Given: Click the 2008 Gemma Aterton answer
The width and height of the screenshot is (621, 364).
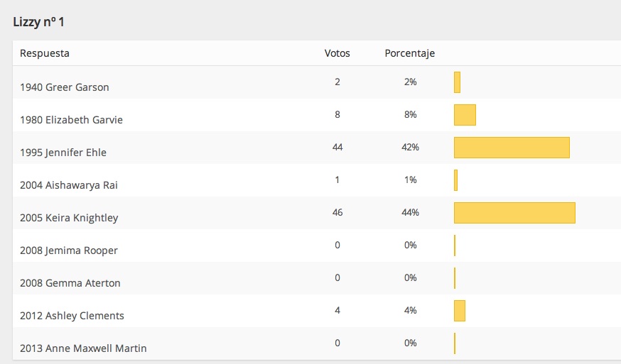Looking at the screenshot, I should coord(70,283).
